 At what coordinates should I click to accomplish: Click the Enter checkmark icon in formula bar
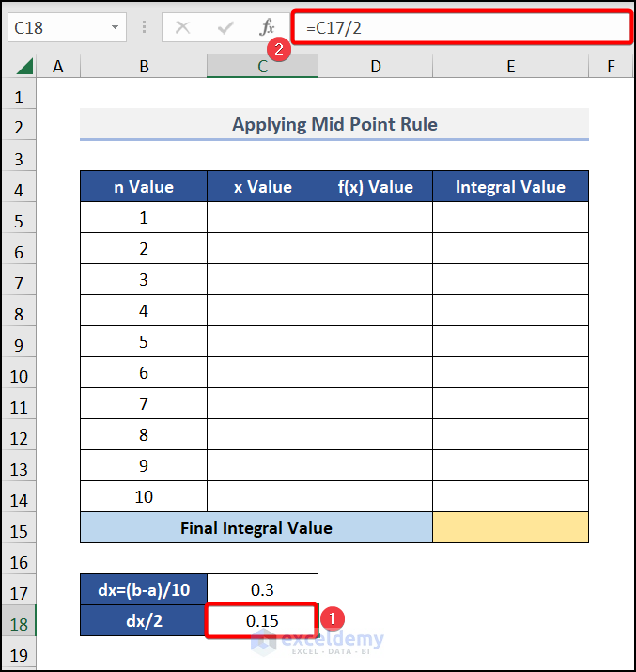pyautogui.click(x=225, y=27)
